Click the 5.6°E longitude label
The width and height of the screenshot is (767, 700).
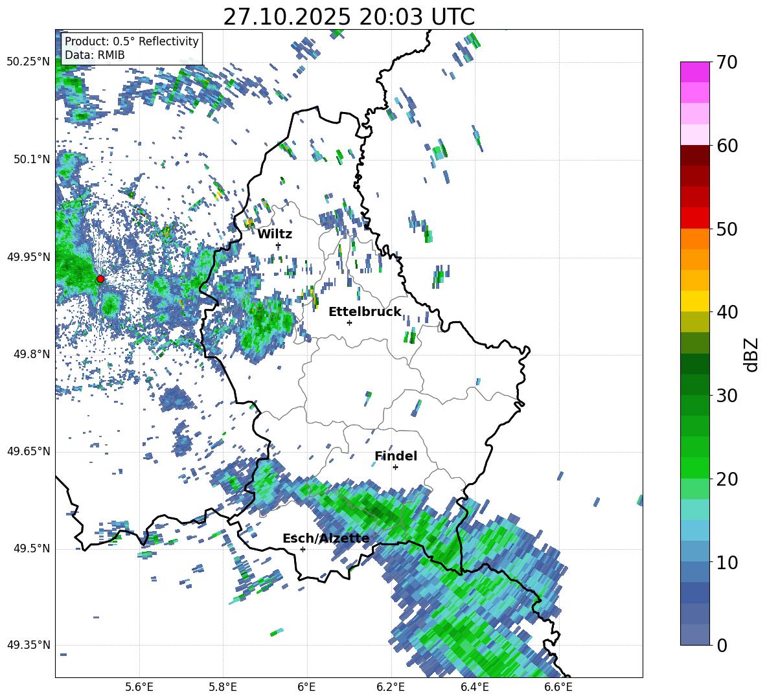[x=139, y=687]
